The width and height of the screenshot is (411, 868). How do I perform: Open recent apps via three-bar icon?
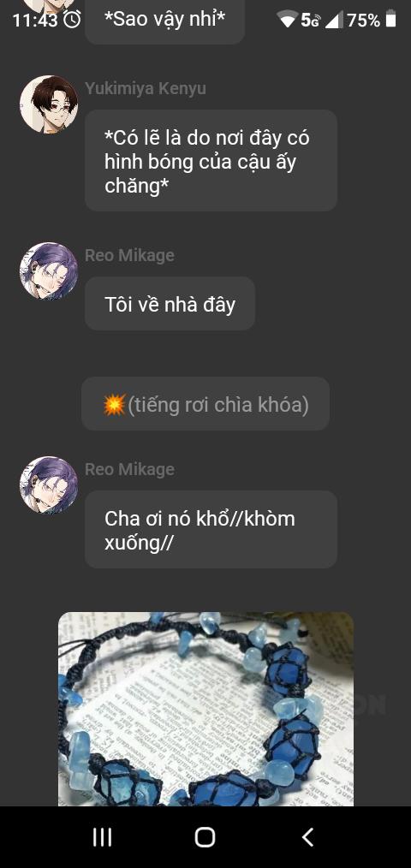[103, 837]
